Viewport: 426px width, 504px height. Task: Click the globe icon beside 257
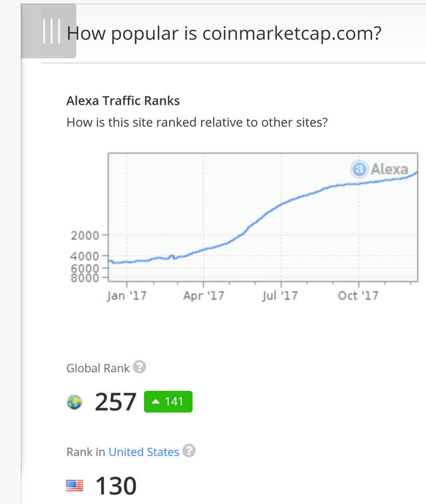(75, 402)
